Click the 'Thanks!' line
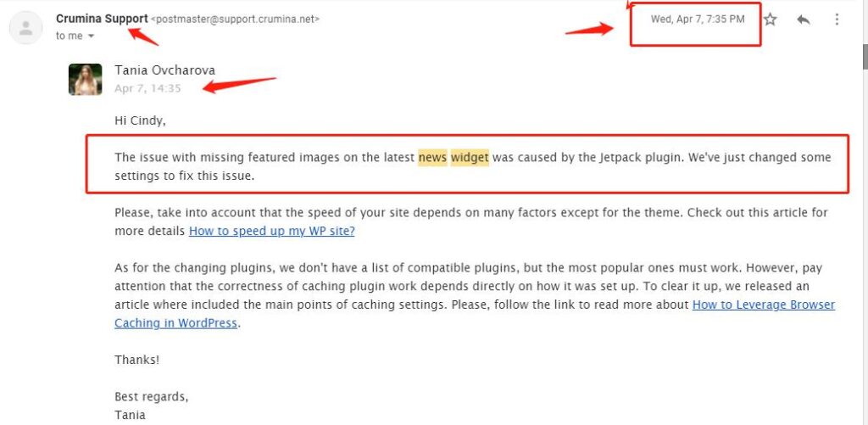868x425 pixels. pyautogui.click(x=136, y=360)
